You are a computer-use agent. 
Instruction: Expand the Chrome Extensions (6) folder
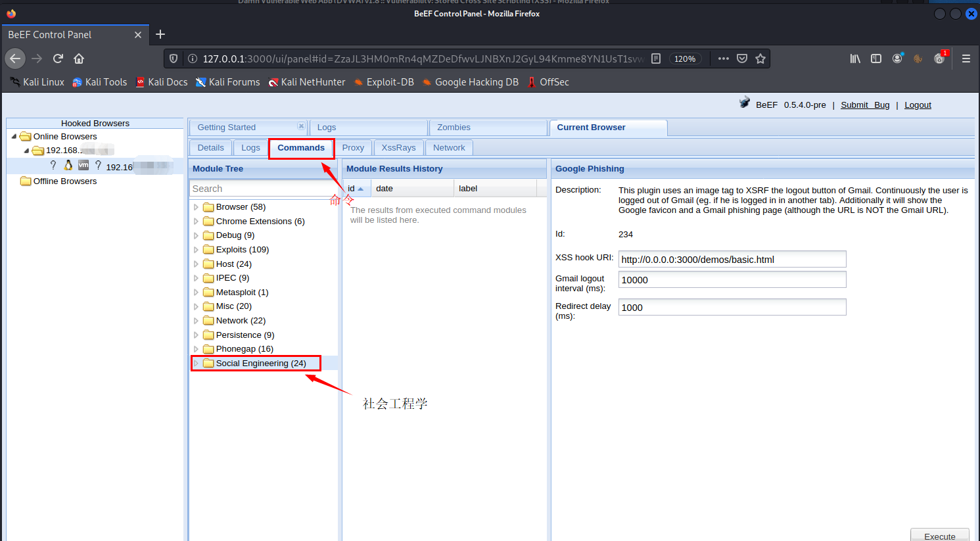click(196, 222)
